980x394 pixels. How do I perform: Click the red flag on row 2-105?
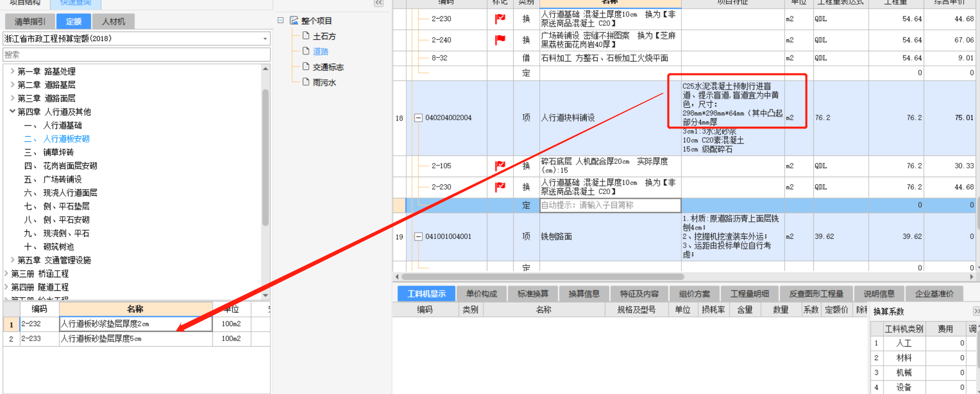coord(500,165)
